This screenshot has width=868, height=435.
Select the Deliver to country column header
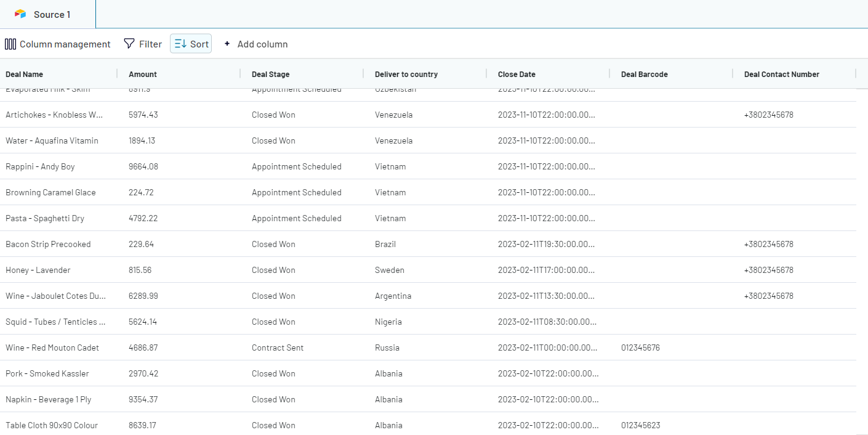click(x=406, y=74)
